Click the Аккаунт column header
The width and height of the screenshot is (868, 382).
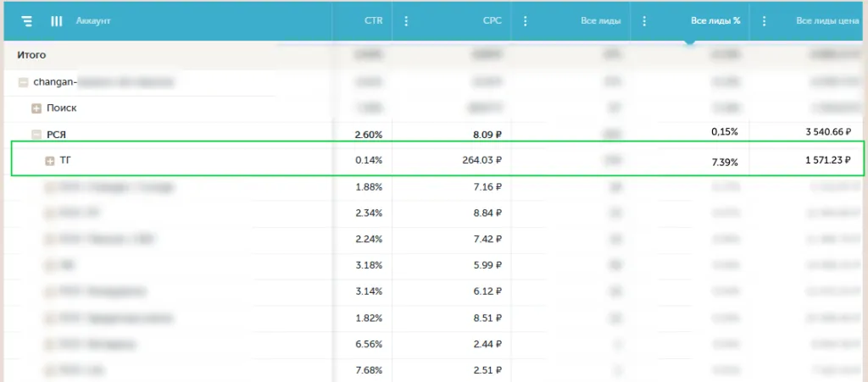pyautogui.click(x=93, y=21)
